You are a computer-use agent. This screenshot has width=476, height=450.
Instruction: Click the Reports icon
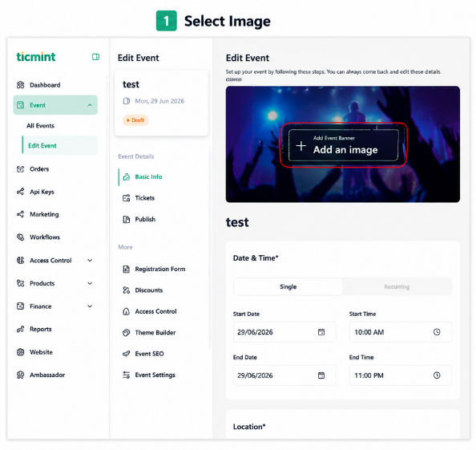[x=20, y=330]
